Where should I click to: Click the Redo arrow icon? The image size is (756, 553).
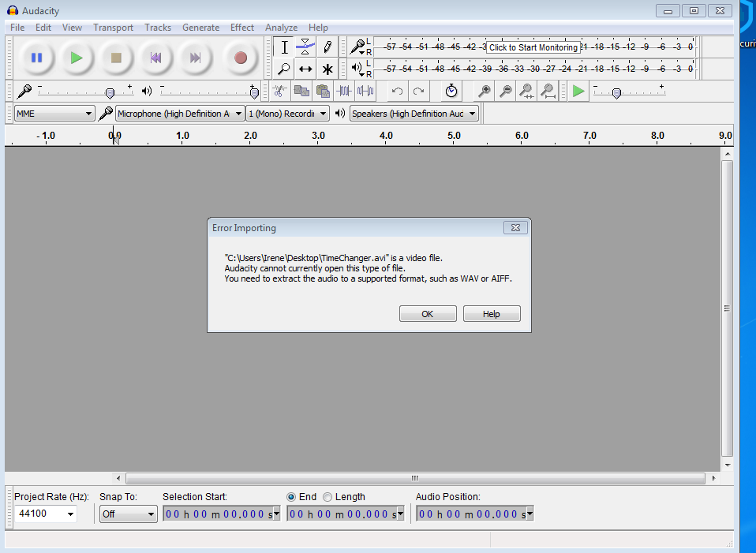tap(418, 91)
